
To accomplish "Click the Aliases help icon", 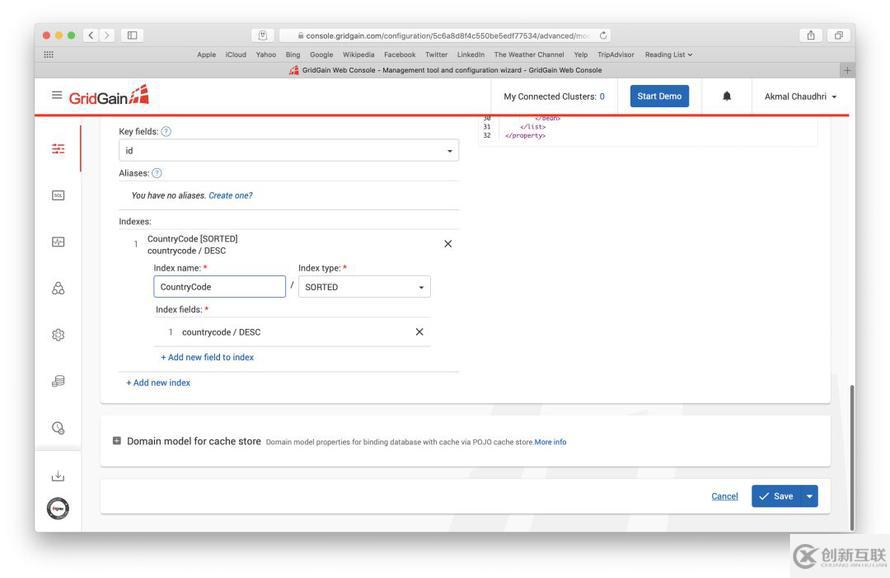I will (x=157, y=173).
